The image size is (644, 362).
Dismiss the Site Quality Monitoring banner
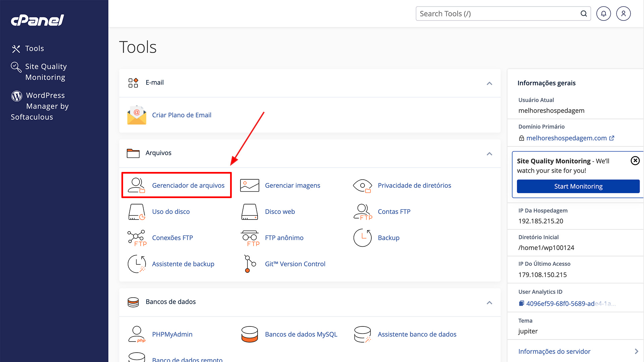click(635, 161)
